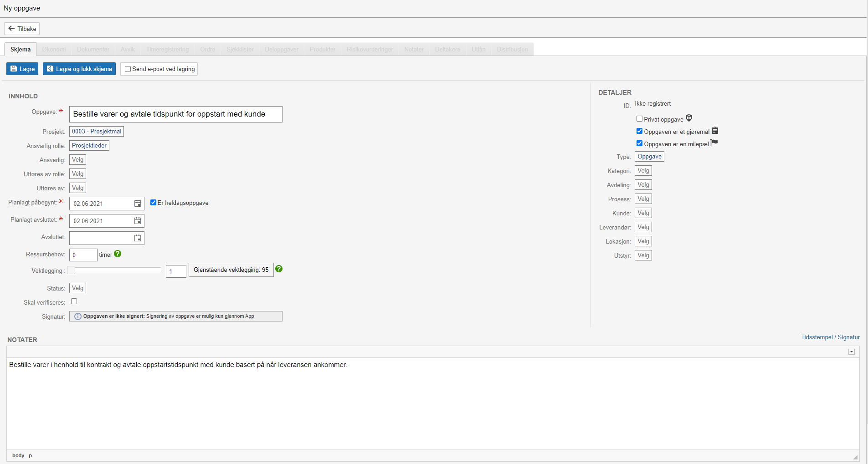Image resolution: width=868 pixels, height=464 pixels.
Task: Click the clipboard icon beside gjøremål
Action: [x=715, y=131]
